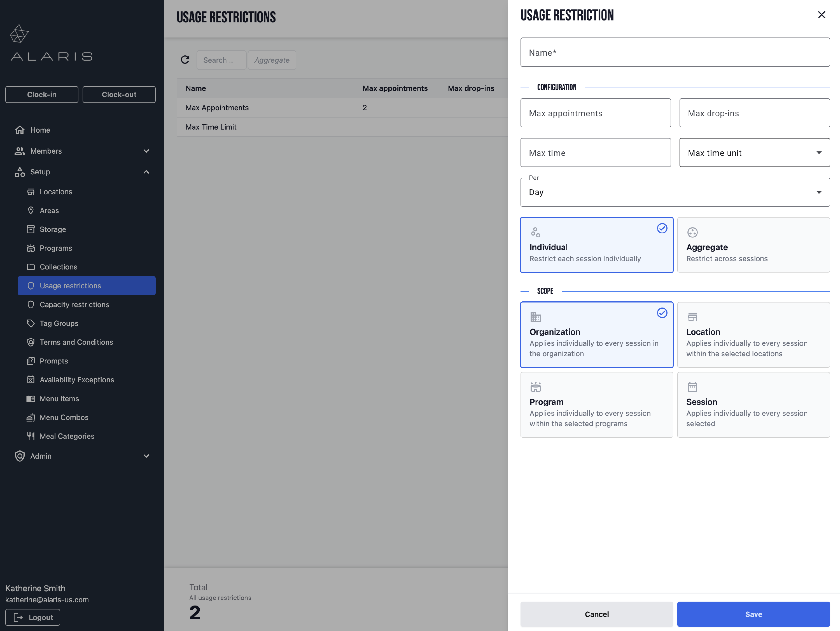
Task: Toggle the Aggregate filter chip
Action: coord(272,60)
